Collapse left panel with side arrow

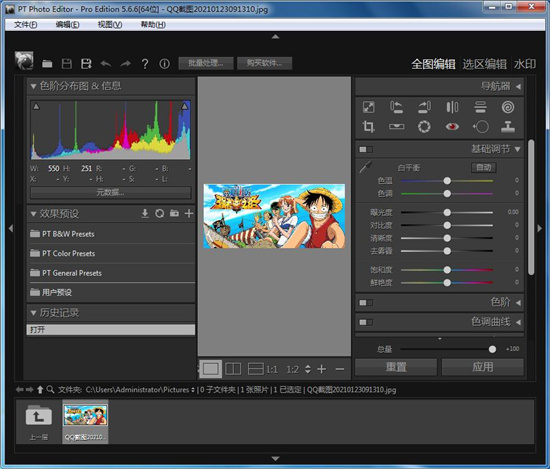click(x=11, y=228)
